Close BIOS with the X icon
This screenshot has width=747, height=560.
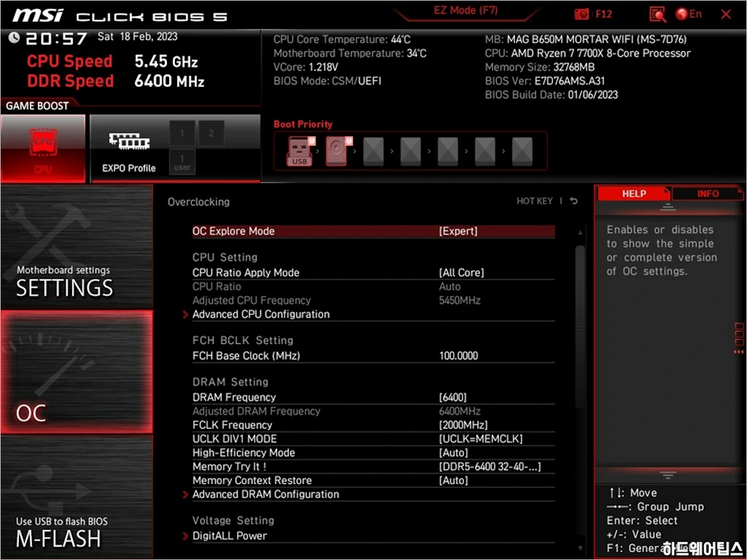tap(726, 15)
